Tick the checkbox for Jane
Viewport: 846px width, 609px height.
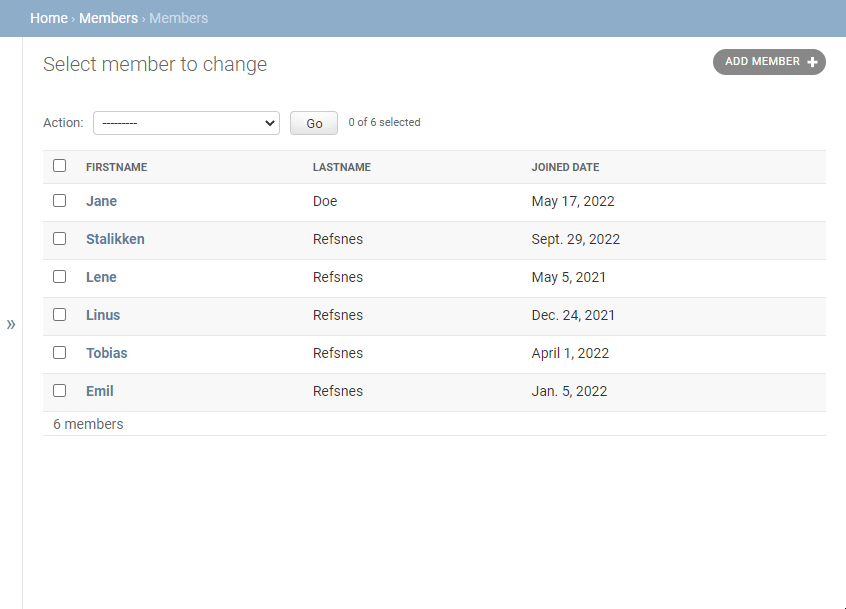60,201
